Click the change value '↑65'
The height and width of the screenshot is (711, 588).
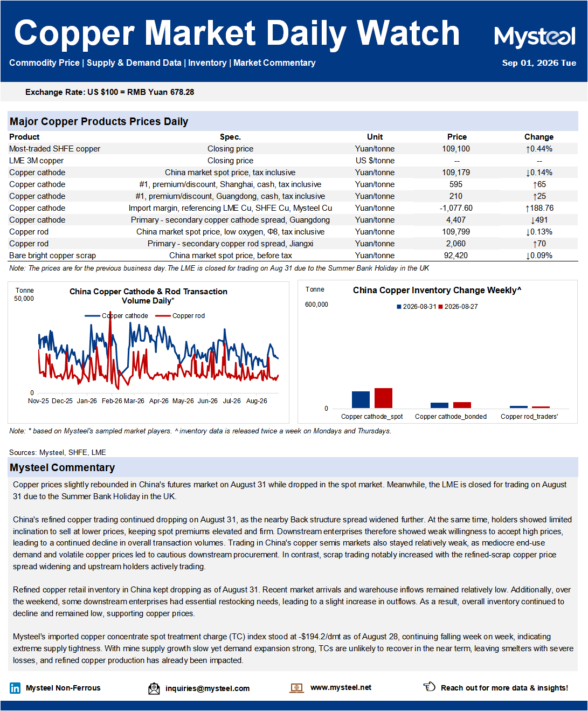tap(539, 184)
